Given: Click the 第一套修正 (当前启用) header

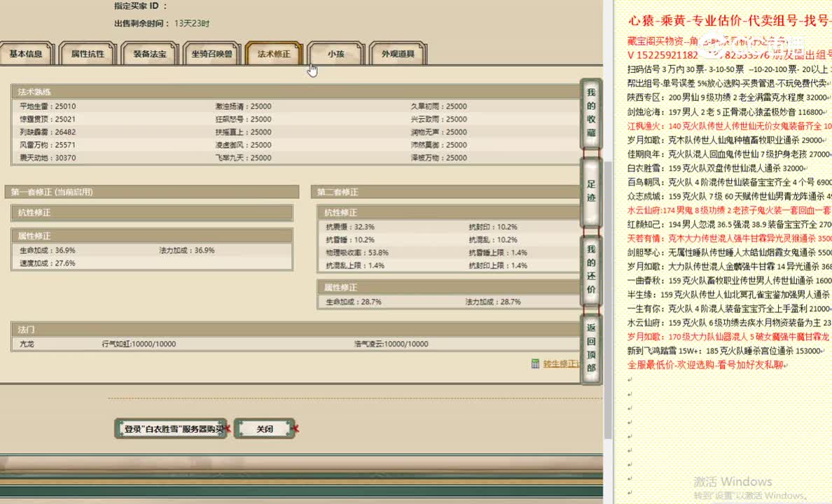Looking at the screenshot, I should (x=152, y=192).
